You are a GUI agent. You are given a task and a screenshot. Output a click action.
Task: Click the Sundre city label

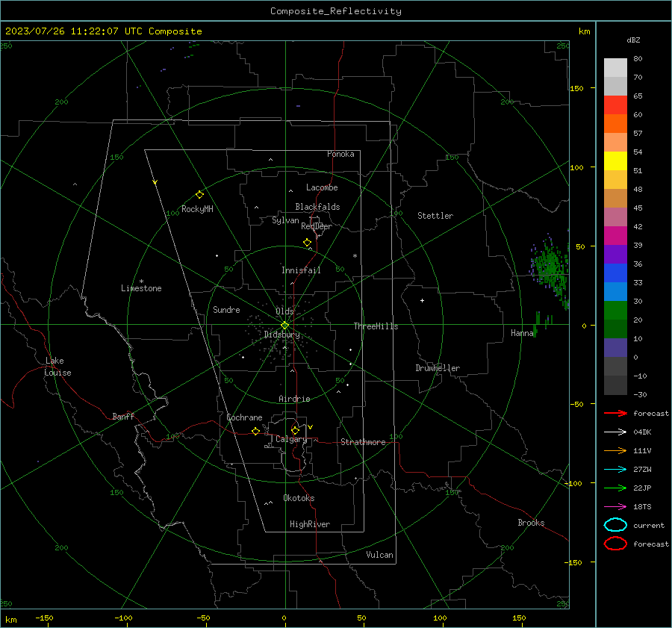226,309
